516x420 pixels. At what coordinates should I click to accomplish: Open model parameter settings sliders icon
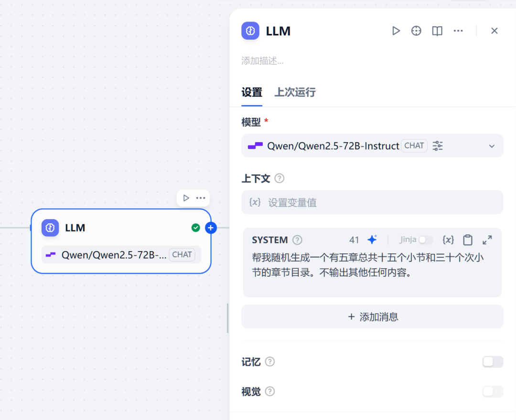[x=438, y=146]
